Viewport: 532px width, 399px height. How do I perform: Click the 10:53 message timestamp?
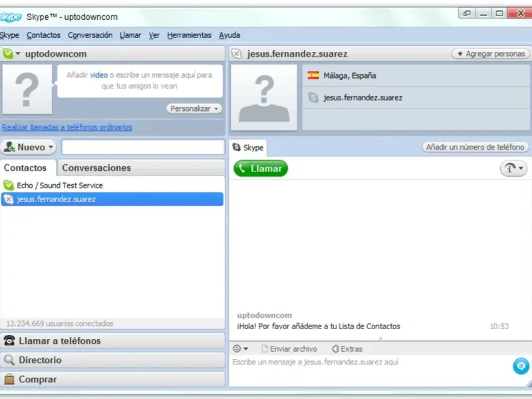coord(499,327)
